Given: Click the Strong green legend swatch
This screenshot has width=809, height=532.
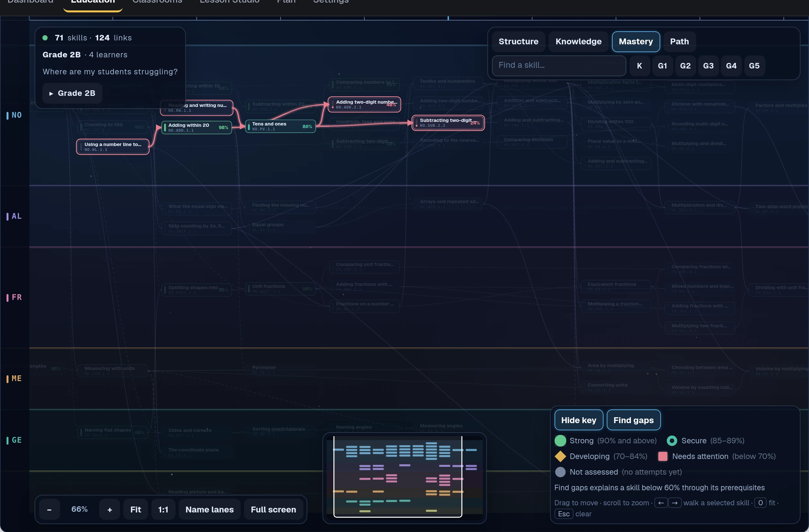Looking at the screenshot, I should [x=560, y=441].
